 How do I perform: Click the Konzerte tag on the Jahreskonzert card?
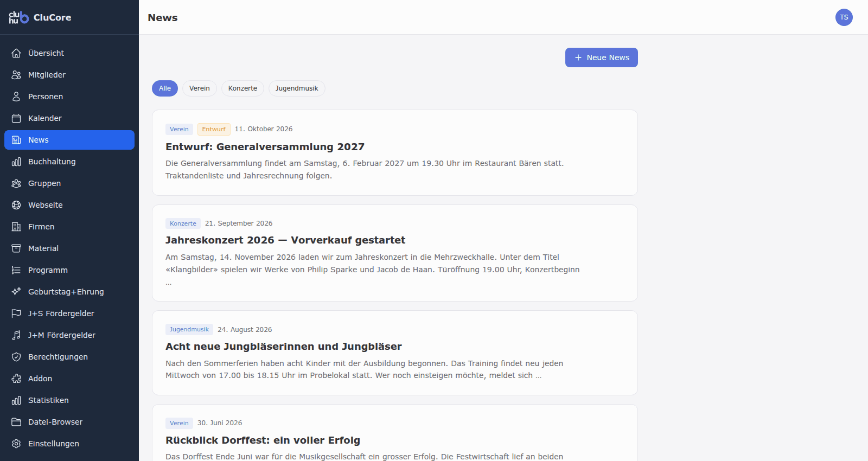click(x=183, y=223)
